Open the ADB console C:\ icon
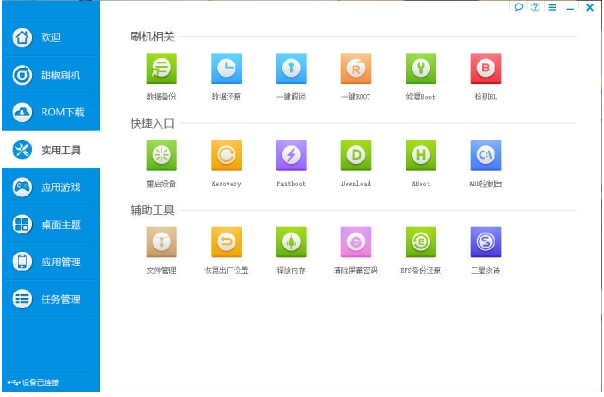Image resolution: width=604 pixels, height=397 pixels. (x=486, y=155)
